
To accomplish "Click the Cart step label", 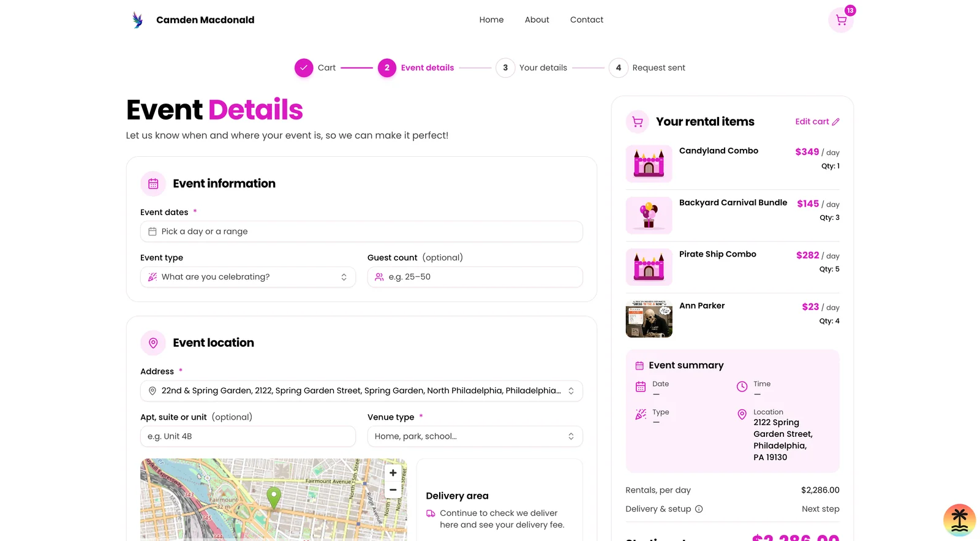I will 326,68.
